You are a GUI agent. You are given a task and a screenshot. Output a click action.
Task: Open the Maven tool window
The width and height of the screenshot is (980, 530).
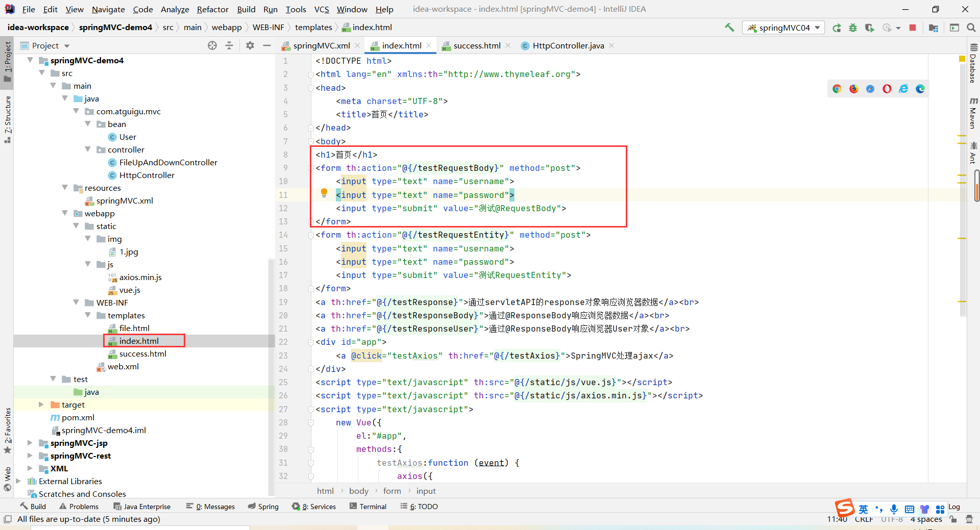point(973,113)
